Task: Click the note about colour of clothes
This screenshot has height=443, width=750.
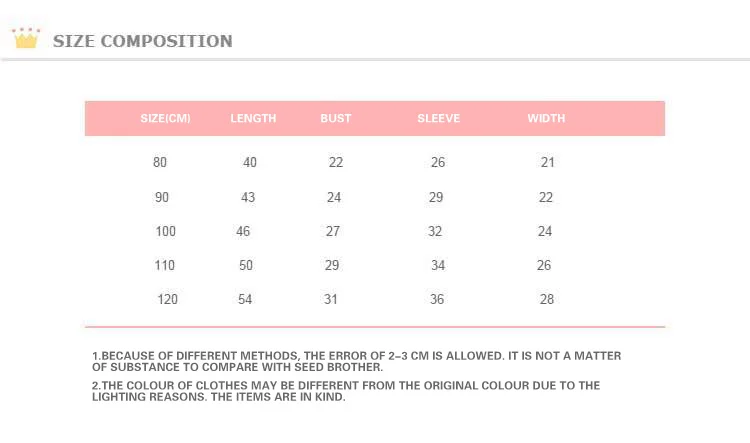Action: click(346, 391)
